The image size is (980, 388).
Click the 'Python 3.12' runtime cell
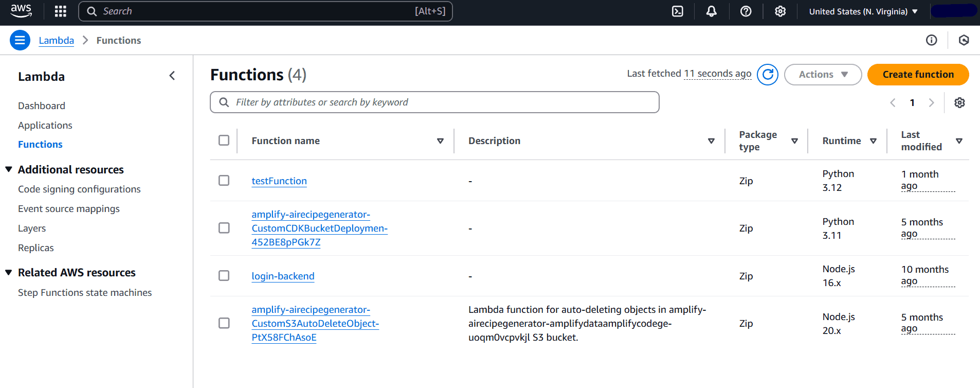[x=838, y=181]
